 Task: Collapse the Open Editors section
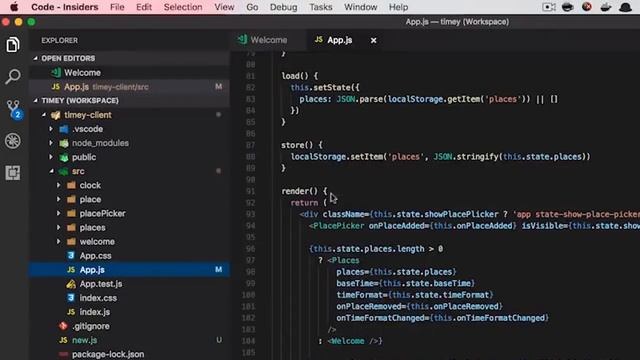(36, 58)
